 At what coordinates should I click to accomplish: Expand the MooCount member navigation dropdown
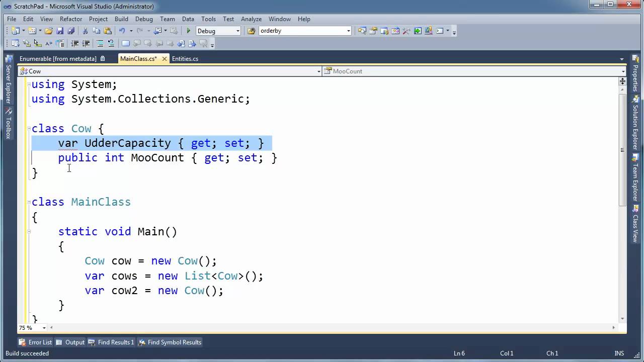(x=623, y=71)
